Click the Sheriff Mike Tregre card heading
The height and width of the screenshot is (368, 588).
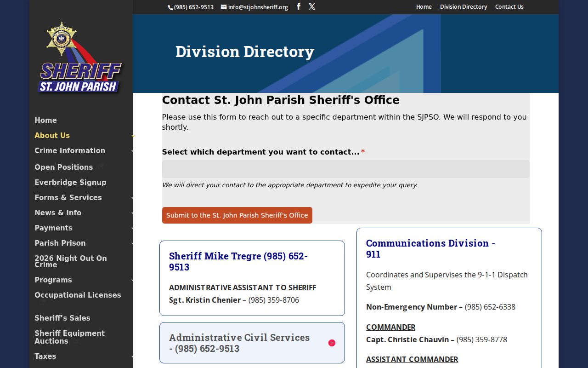click(x=238, y=261)
